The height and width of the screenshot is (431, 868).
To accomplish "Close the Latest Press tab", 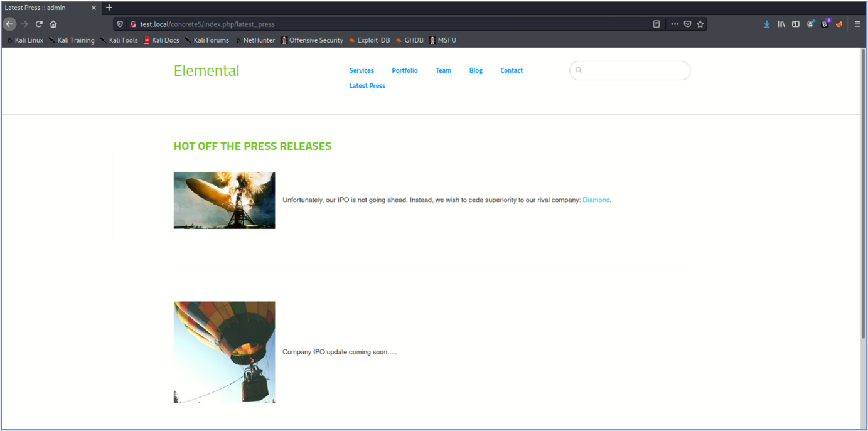I will [94, 8].
